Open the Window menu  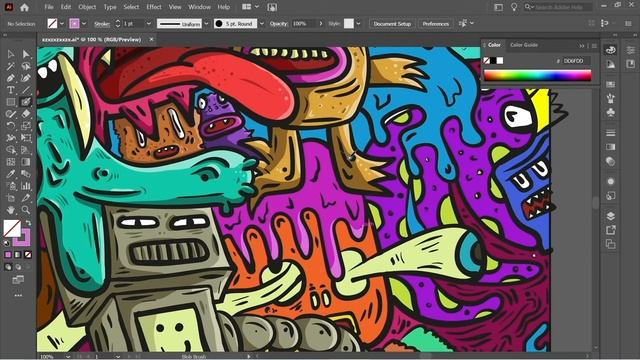coord(199,7)
